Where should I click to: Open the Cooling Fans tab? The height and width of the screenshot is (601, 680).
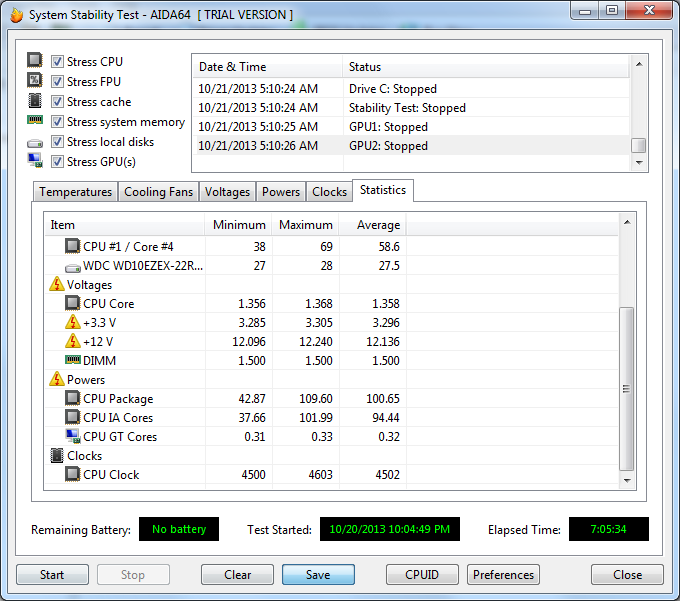(158, 192)
